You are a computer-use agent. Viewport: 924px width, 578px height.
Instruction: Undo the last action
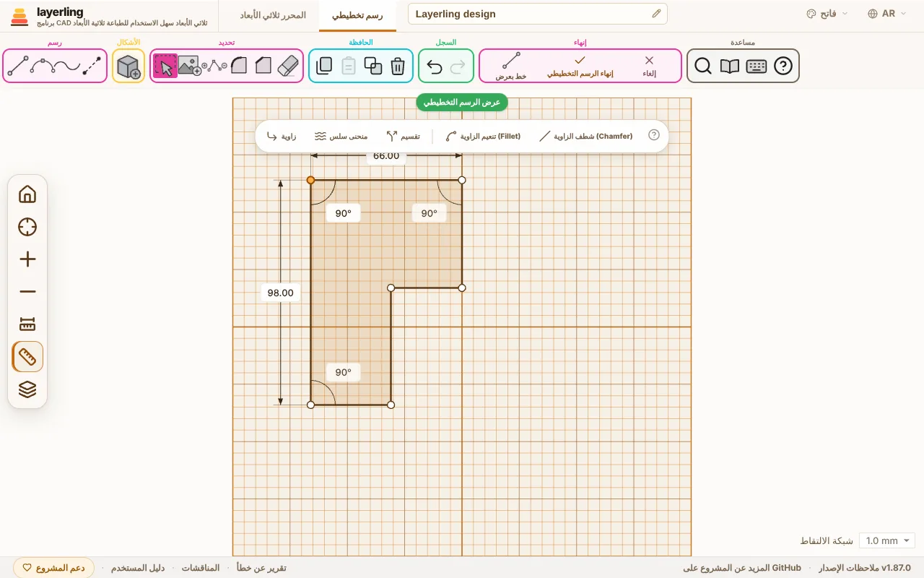click(x=435, y=66)
